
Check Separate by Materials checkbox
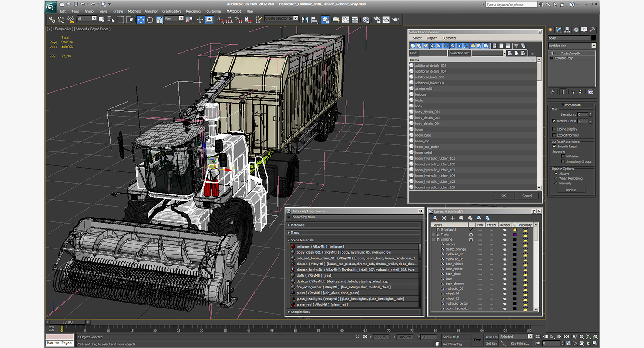click(563, 156)
